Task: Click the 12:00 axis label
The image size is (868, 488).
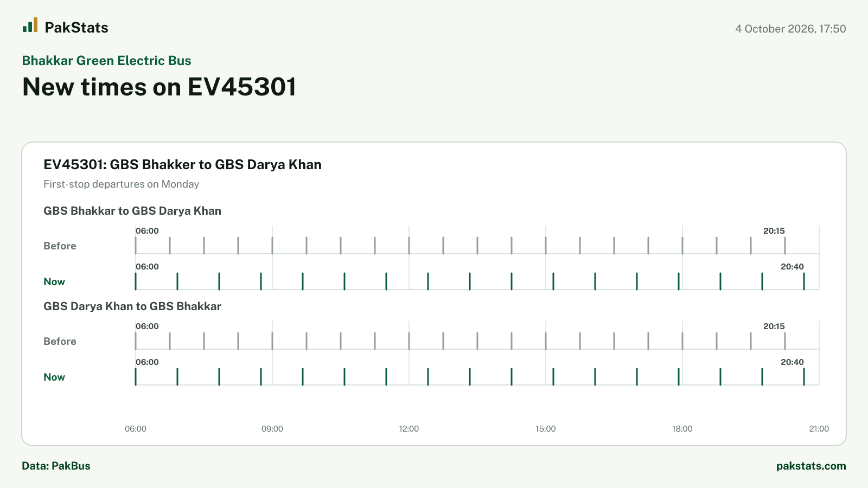Action: [x=409, y=429]
